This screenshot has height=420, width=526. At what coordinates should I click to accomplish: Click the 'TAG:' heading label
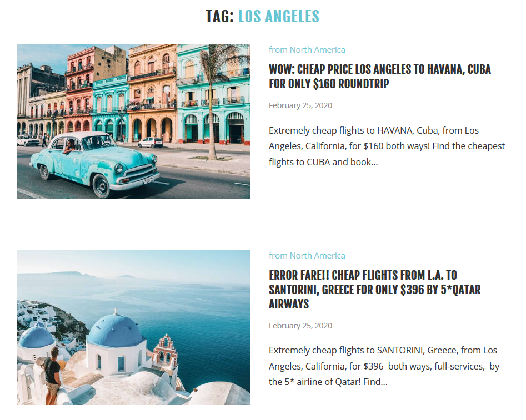tap(220, 17)
